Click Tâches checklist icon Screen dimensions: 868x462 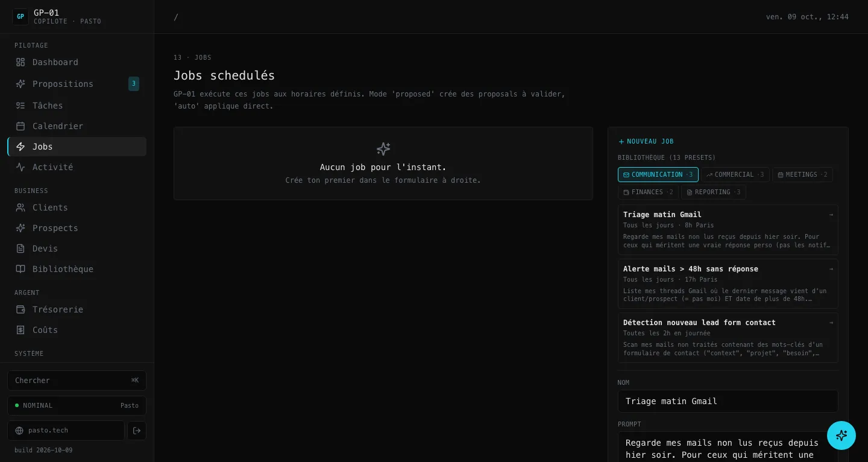[20, 106]
